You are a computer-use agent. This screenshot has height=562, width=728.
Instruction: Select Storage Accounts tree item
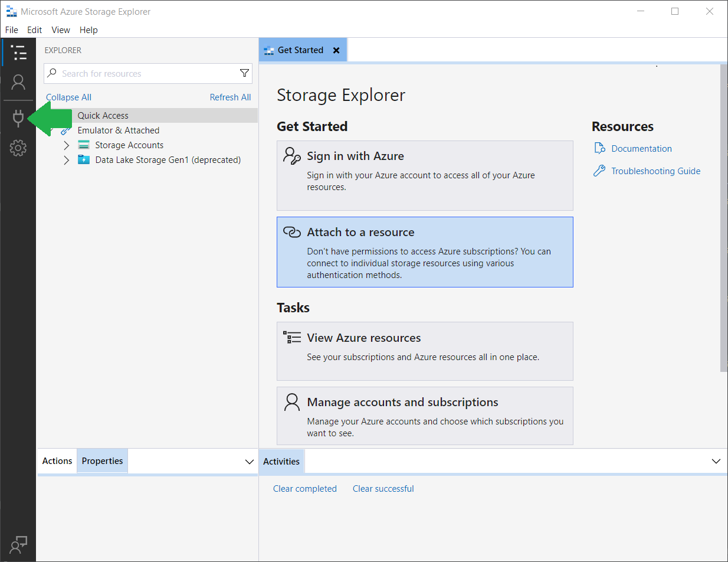148,145
